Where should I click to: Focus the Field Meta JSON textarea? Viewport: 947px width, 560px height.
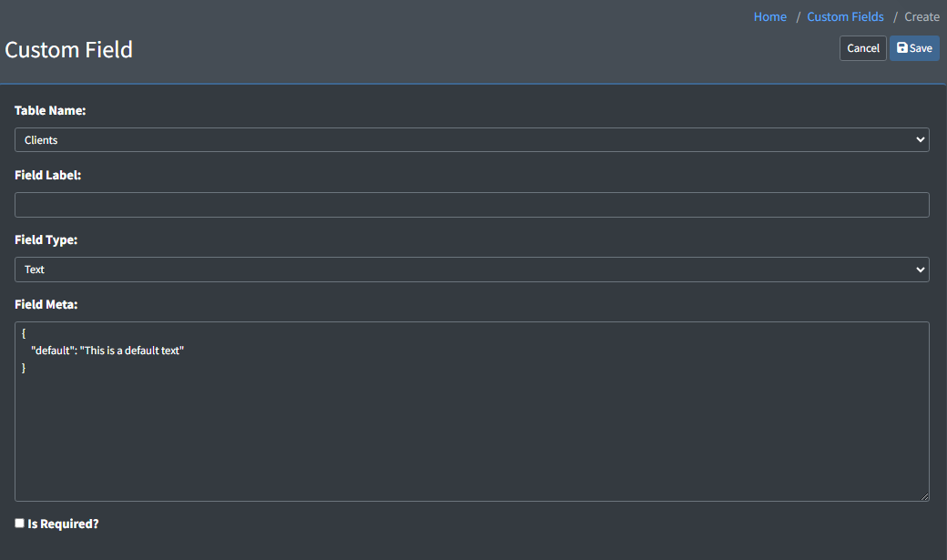(x=472, y=428)
